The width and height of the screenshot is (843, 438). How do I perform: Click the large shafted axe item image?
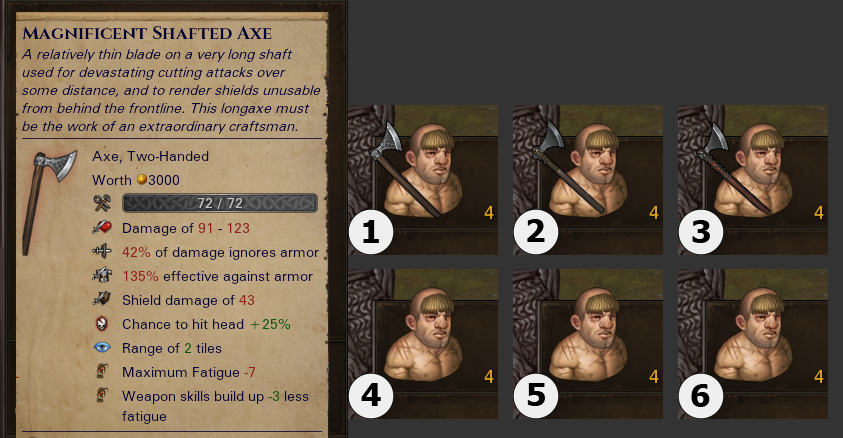click(x=49, y=203)
